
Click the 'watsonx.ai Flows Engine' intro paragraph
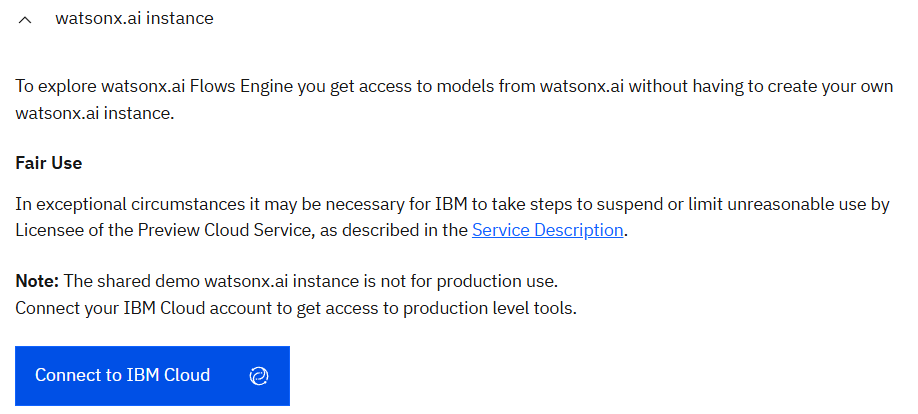tap(300, 87)
